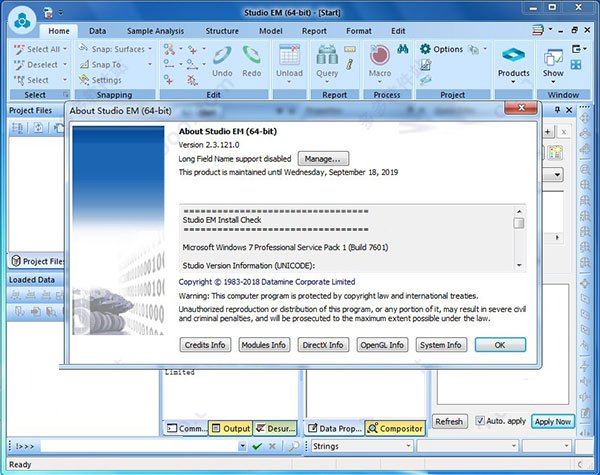Screen dimensions: 600x475
Task: Open the Structure ribbon tab
Action: (222, 31)
